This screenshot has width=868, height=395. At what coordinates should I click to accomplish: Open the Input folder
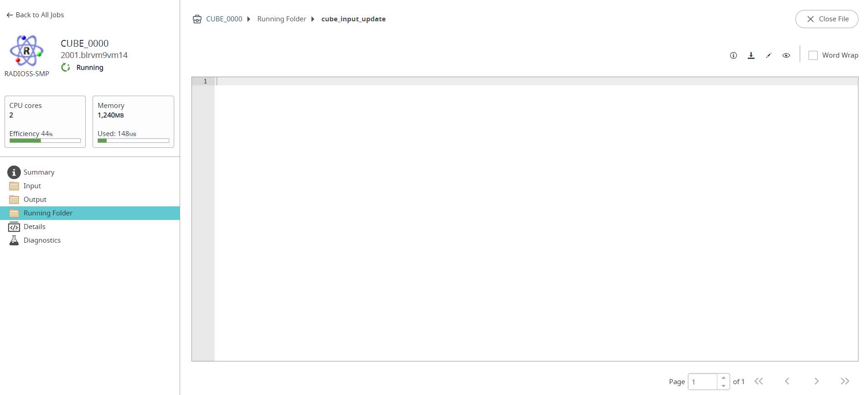[90, 186]
